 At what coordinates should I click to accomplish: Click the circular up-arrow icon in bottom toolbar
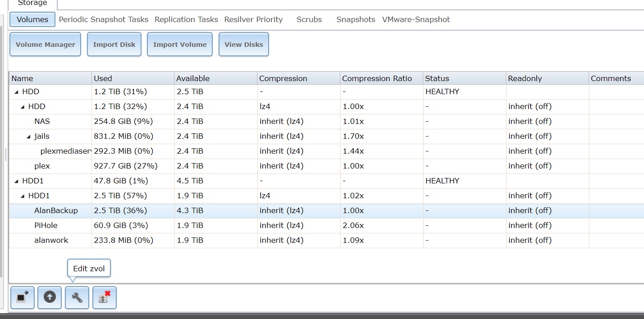pos(50,297)
